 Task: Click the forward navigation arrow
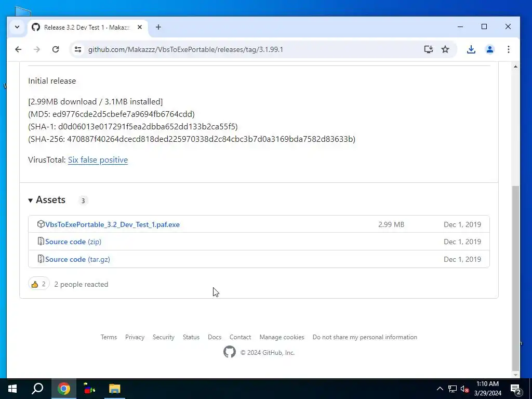pos(37,49)
